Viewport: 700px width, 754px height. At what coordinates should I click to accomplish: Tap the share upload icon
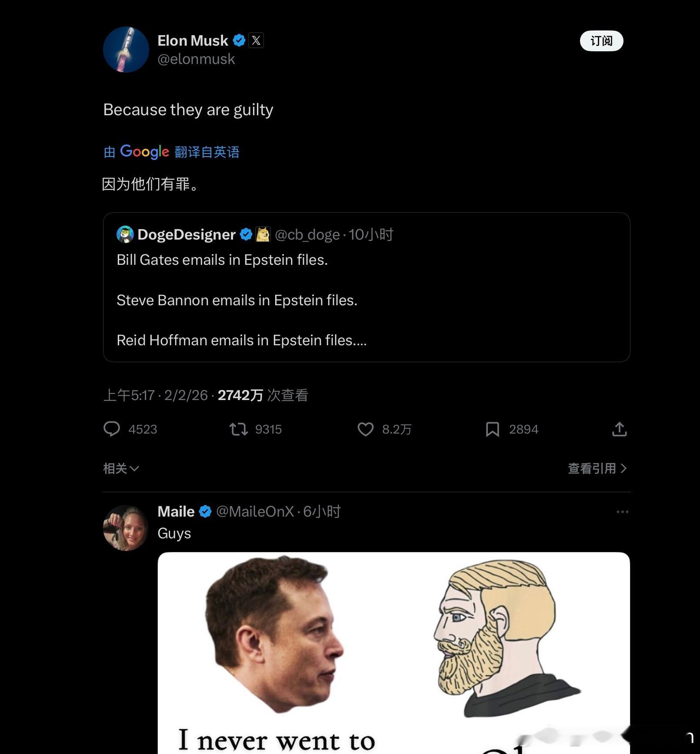click(619, 429)
